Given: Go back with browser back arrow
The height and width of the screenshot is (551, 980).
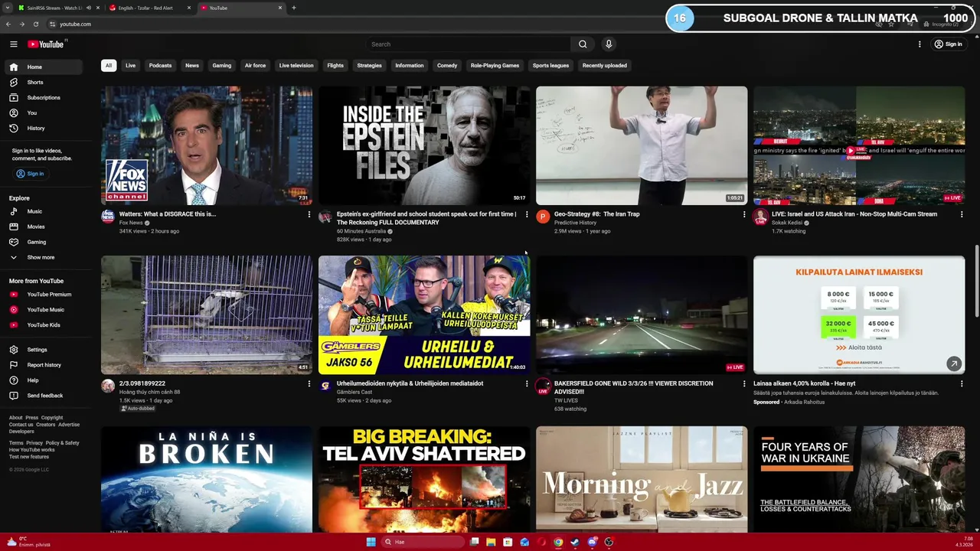Looking at the screenshot, I should click(10, 24).
